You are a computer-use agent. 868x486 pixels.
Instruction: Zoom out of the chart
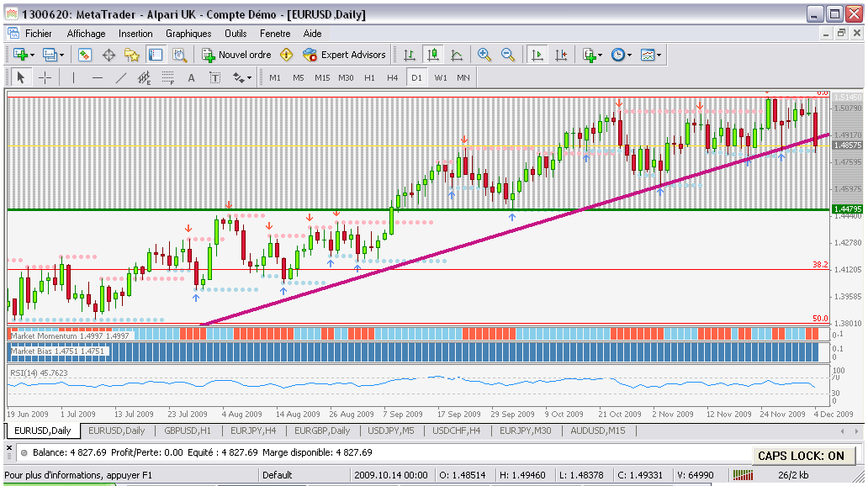click(x=508, y=55)
